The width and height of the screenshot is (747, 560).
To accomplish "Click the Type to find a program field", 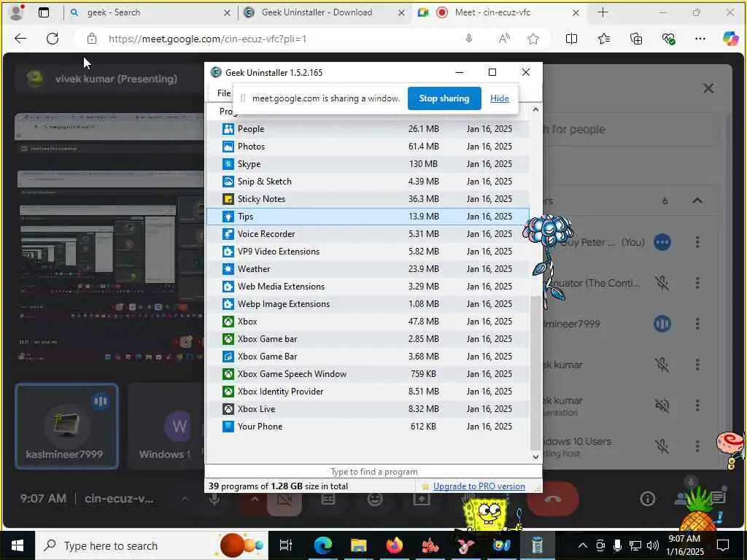I will (373, 472).
